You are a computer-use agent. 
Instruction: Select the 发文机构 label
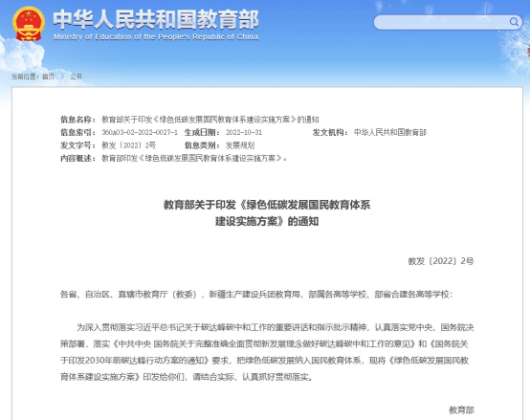coord(330,132)
